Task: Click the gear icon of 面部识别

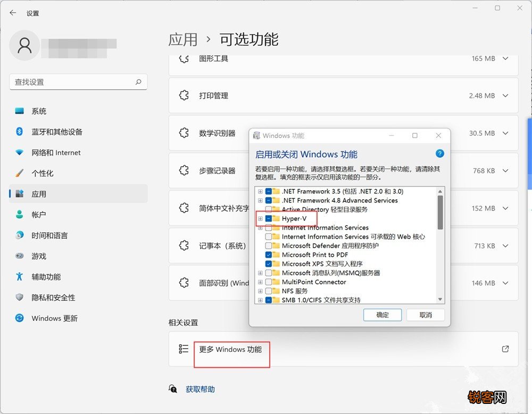Action: coord(184,282)
